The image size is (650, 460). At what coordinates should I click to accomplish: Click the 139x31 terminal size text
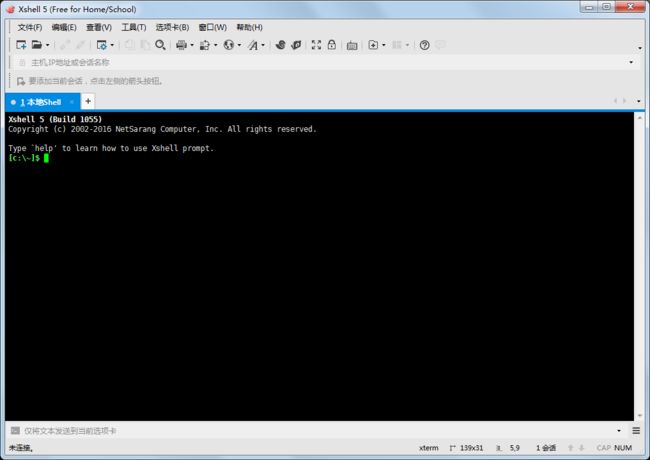(471, 448)
